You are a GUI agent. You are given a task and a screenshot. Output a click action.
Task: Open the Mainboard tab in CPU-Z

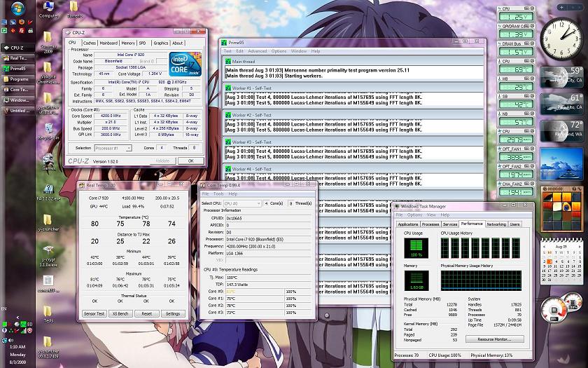pyautogui.click(x=108, y=43)
